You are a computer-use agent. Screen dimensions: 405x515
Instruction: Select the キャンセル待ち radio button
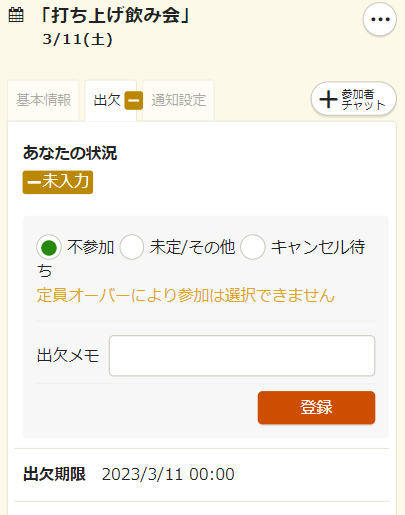[x=252, y=247]
